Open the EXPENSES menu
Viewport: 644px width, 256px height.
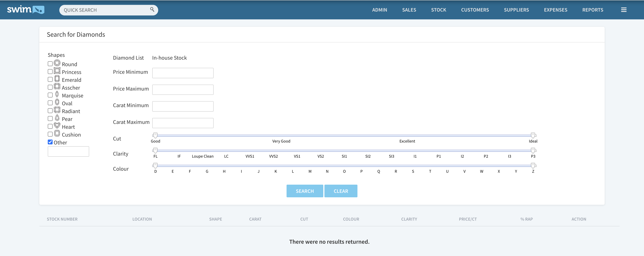click(x=556, y=10)
